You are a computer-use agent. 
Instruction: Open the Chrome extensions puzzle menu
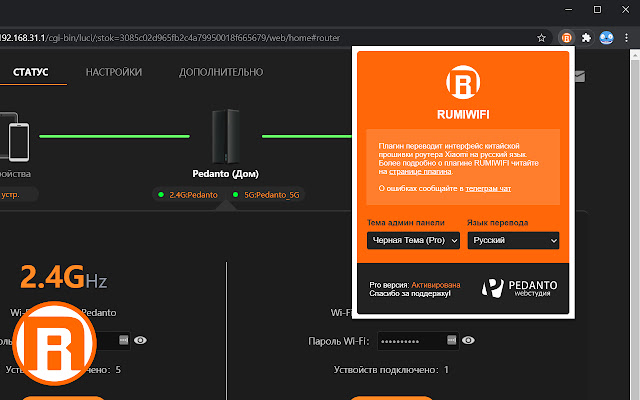pyautogui.click(x=586, y=38)
